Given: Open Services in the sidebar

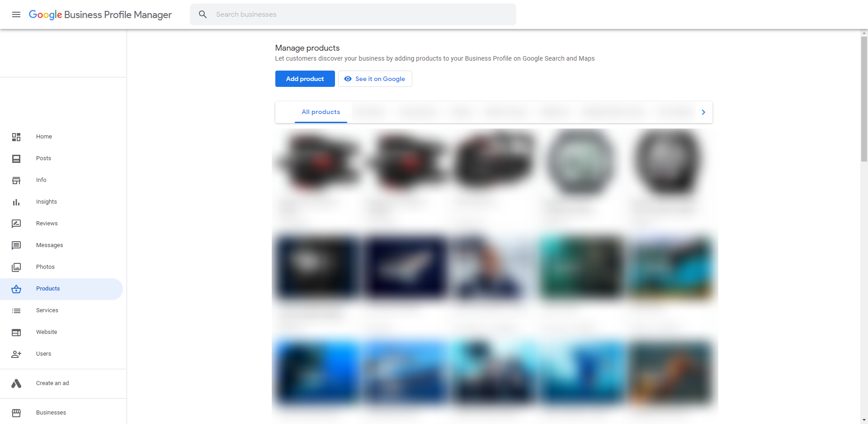Looking at the screenshot, I should tap(47, 310).
